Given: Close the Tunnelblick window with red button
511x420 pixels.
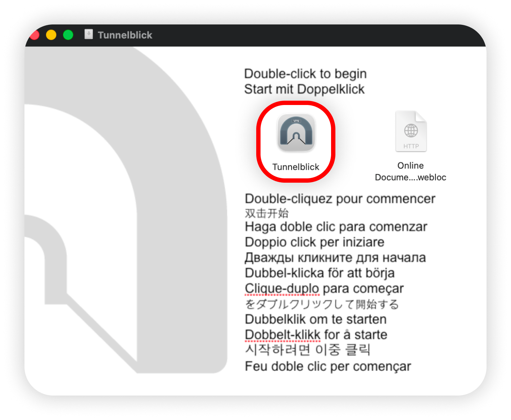Looking at the screenshot, I should 35,35.
